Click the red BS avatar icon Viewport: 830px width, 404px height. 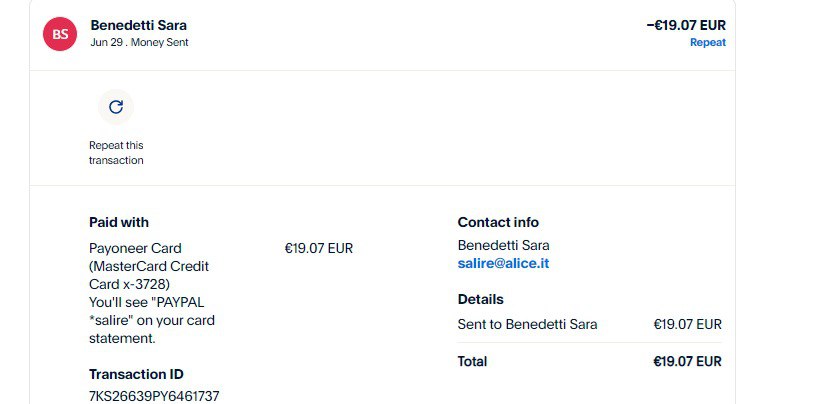[60, 34]
